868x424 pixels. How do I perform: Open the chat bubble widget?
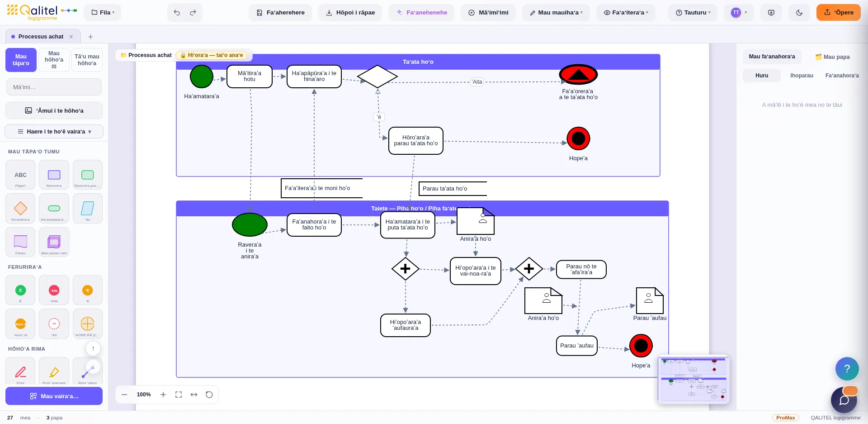point(844,400)
